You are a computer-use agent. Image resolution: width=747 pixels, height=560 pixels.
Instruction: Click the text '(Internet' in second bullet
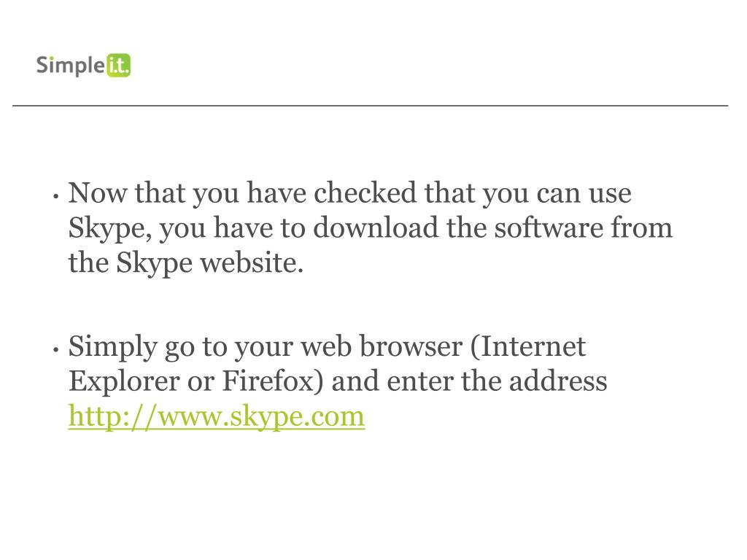click(x=528, y=346)
